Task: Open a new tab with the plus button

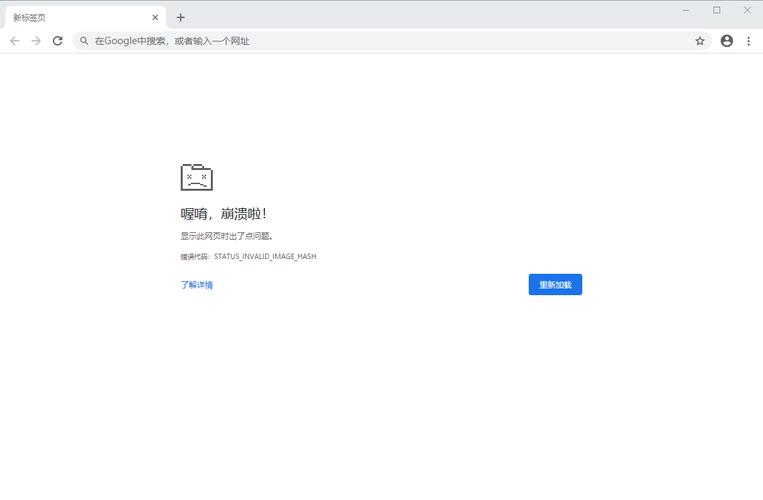Action: tap(181, 18)
